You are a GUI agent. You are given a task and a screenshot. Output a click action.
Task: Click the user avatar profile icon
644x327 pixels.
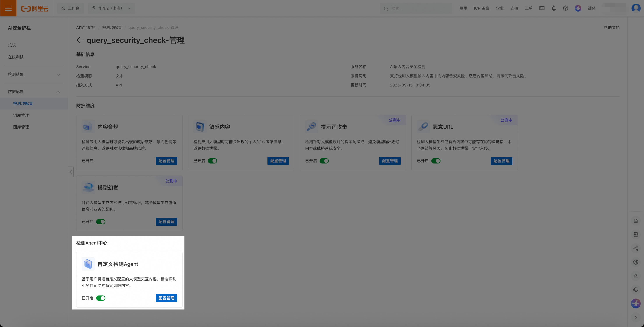[636, 8]
